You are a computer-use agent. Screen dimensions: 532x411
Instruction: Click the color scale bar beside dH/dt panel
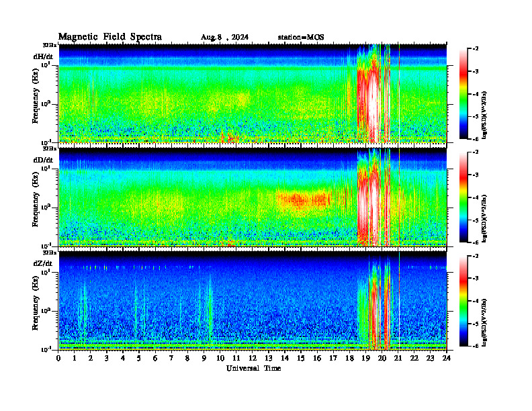[463, 94]
